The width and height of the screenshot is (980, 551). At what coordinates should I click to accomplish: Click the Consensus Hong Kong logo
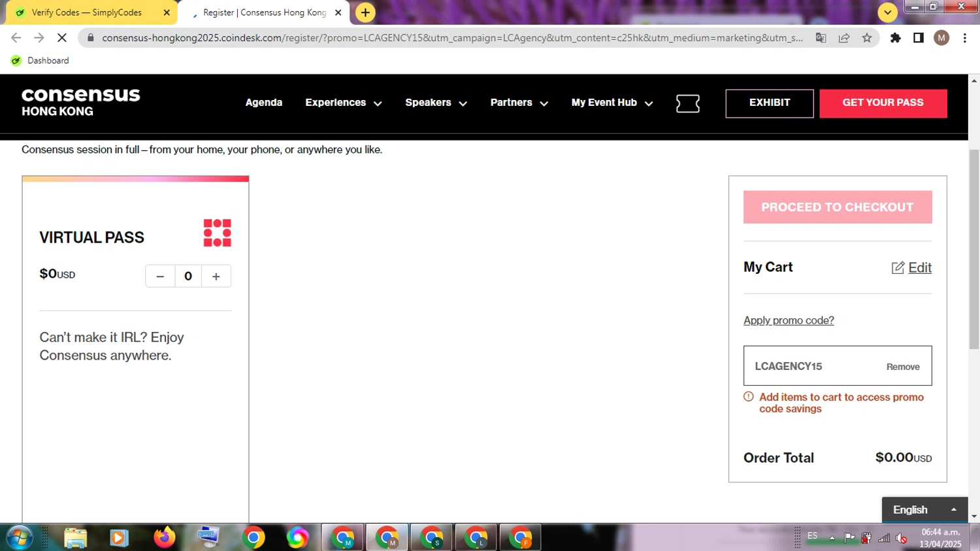tap(81, 103)
